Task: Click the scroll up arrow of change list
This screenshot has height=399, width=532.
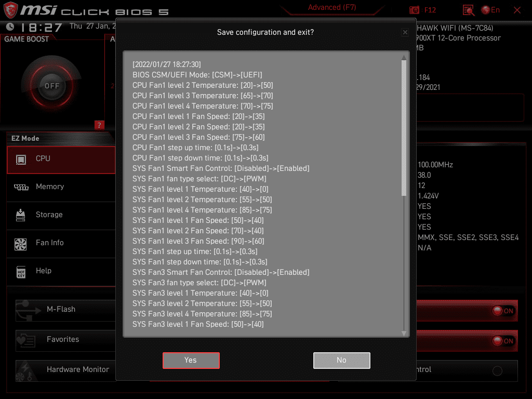Action: coord(404,57)
